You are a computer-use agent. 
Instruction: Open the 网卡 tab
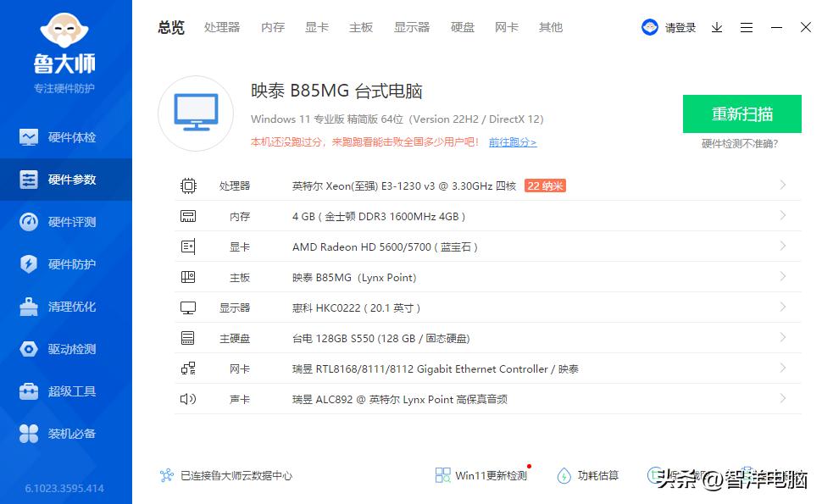click(x=506, y=27)
